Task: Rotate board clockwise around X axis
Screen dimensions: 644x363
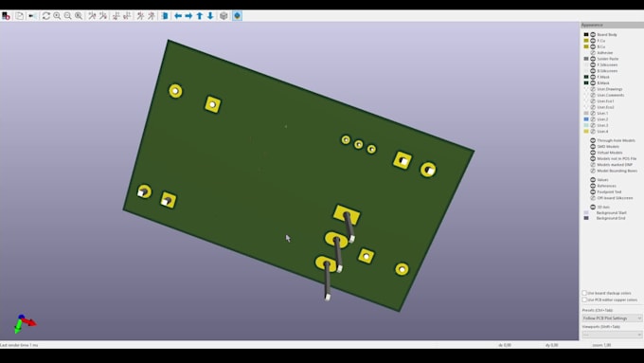Action: [92, 15]
